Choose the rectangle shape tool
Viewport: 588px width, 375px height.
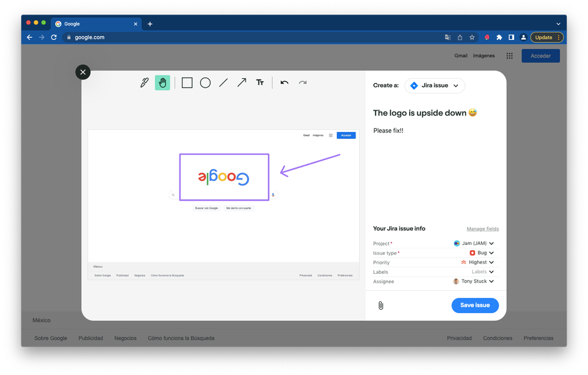coord(187,82)
